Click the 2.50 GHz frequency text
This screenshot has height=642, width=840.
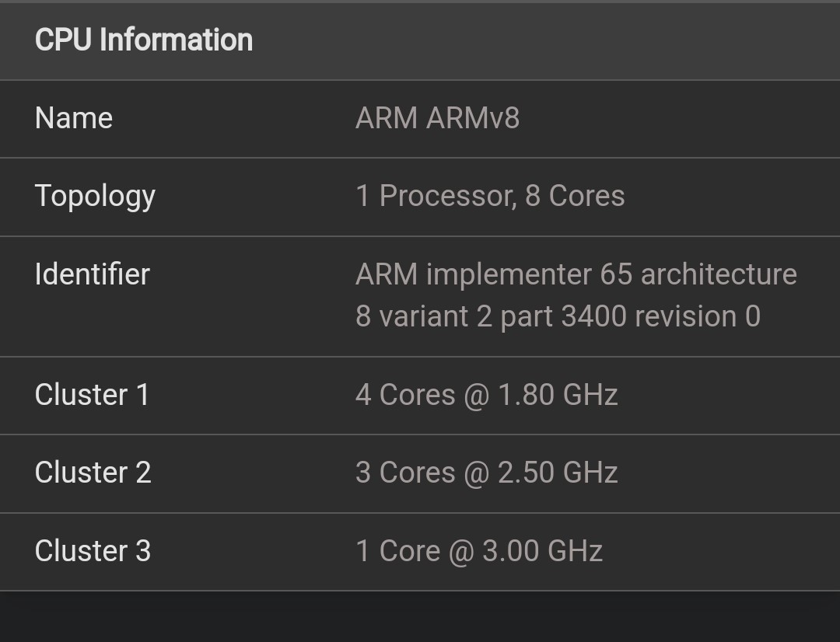click(x=558, y=473)
